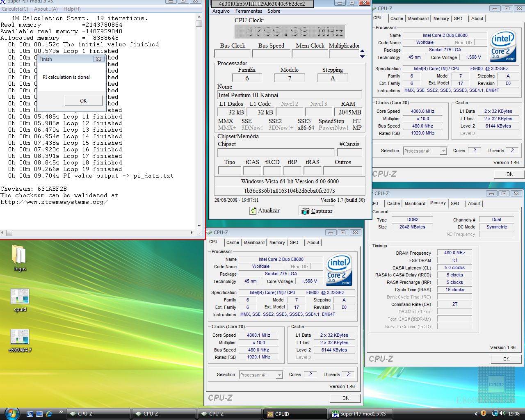Switch to Mainboard tab in CPU-Z Memory window

(x=415, y=203)
